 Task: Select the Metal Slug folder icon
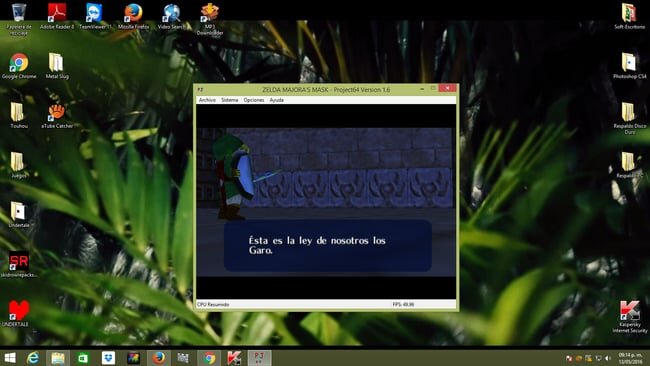[x=57, y=65]
